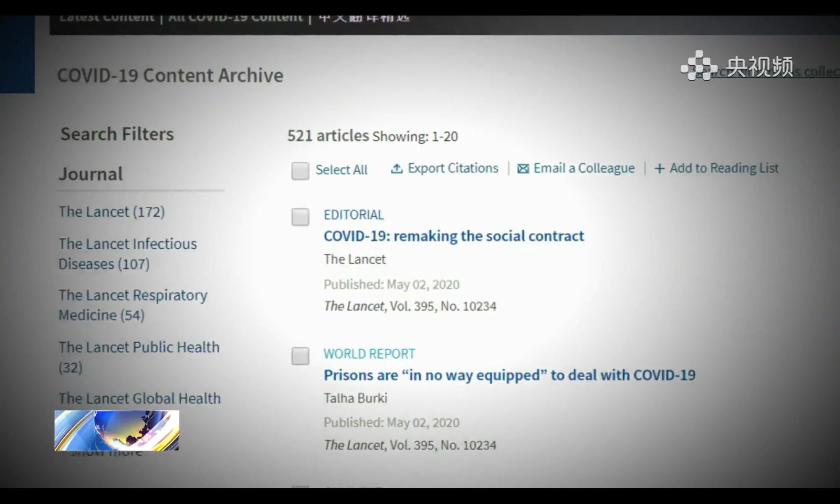This screenshot has width=840, height=504.
Task: Click the plus icon before Add to Reading List
Action: 659,169
